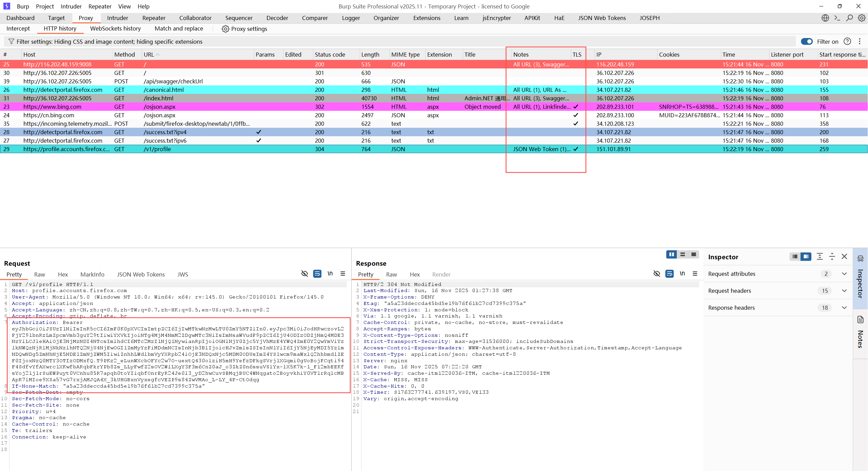Screen dimensions: 868x471
Task: Toggle the Filter on switch
Action: (x=807, y=41)
